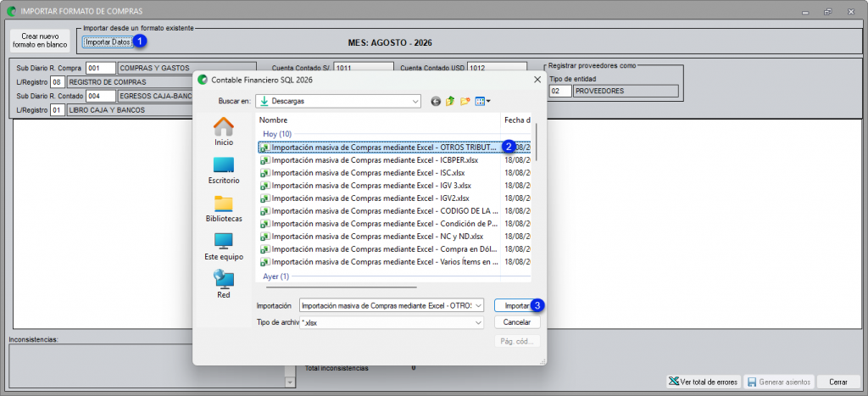
Task: Click the REGISTRO DE COMPRAS description field
Action: (130, 82)
